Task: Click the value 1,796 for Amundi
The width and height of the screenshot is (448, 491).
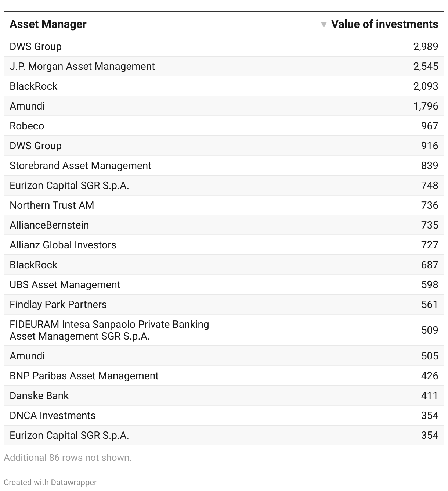Action: (x=426, y=106)
